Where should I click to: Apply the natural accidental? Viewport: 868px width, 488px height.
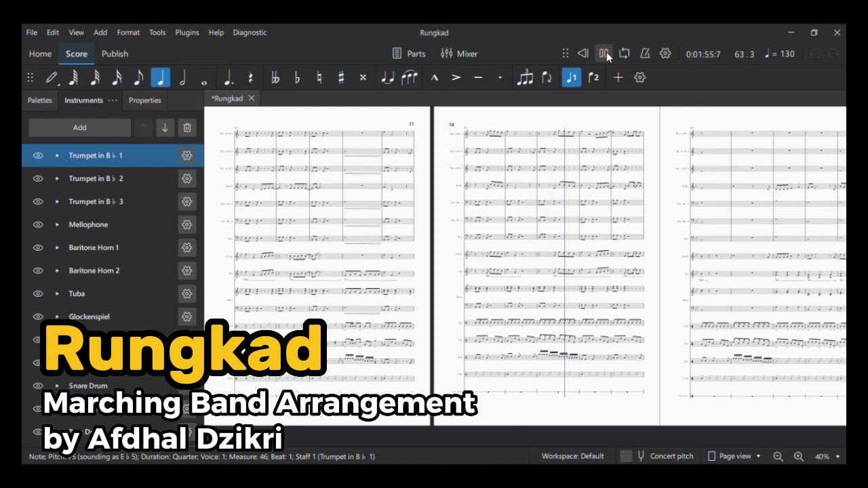pos(319,78)
